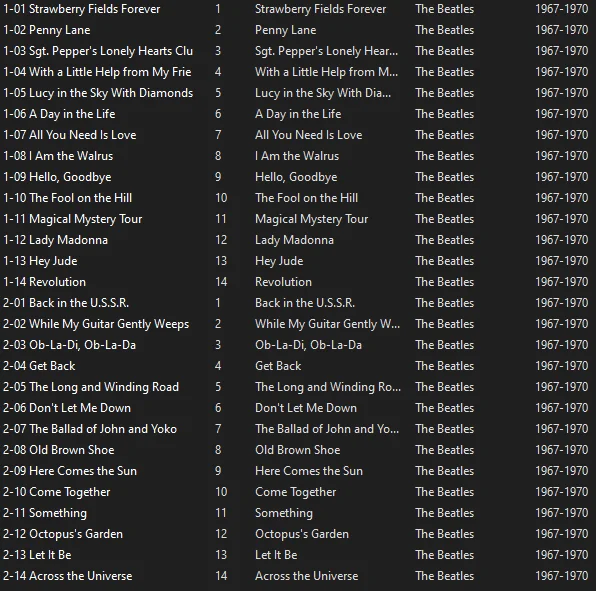
Task: Click filename '1-04 With a Little Help from My Frie'
Action: [97, 72]
